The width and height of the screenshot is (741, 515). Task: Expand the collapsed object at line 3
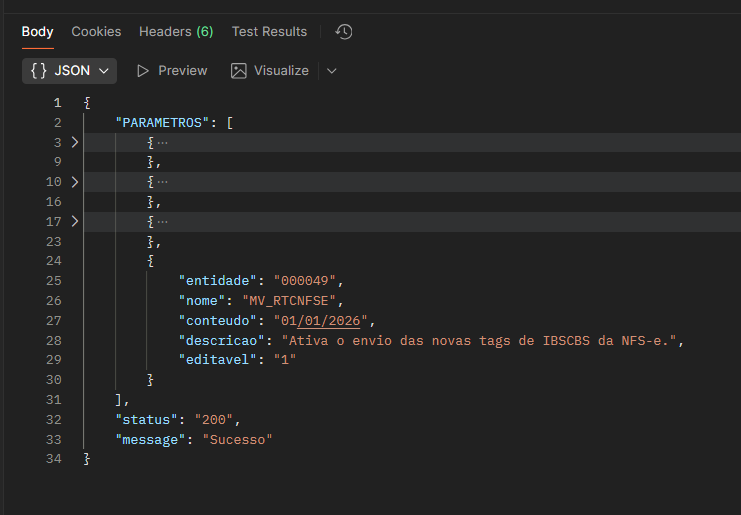pos(74,142)
